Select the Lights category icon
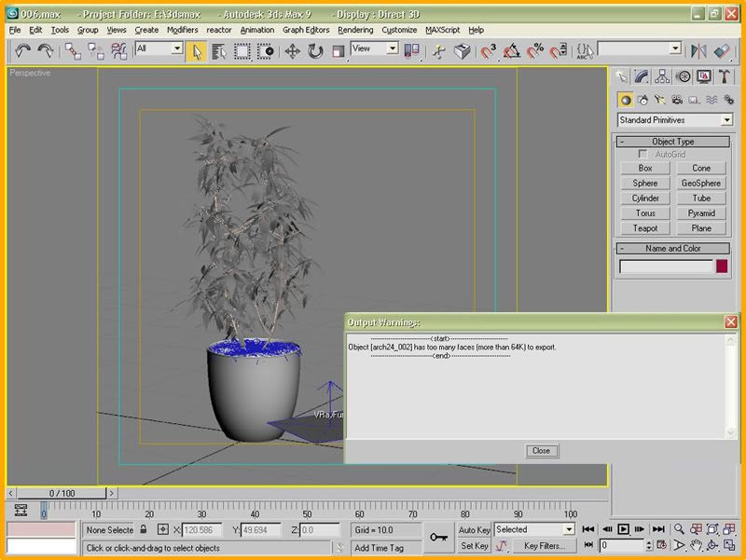Screen dimensions: 746x560 pyautogui.click(x=659, y=100)
